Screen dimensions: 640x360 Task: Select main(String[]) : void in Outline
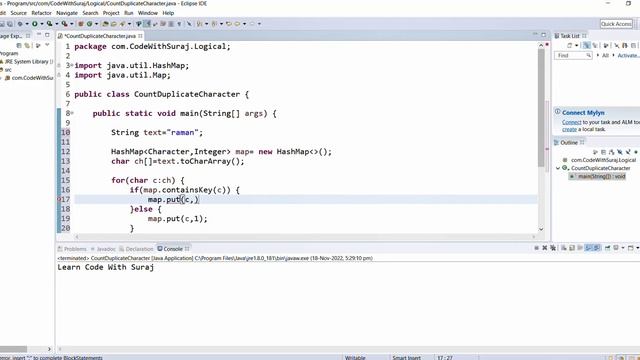point(598,176)
